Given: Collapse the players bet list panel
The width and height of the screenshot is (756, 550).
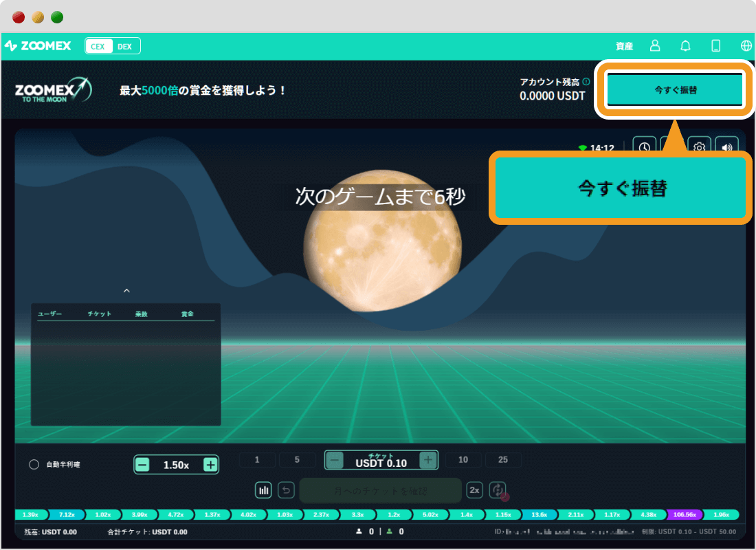Looking at the screenshot, I should click(x=126, y=291).
